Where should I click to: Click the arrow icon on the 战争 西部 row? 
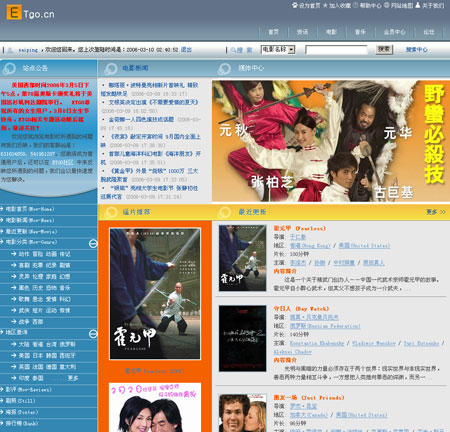pyautogui.click(x=14, y=322)
